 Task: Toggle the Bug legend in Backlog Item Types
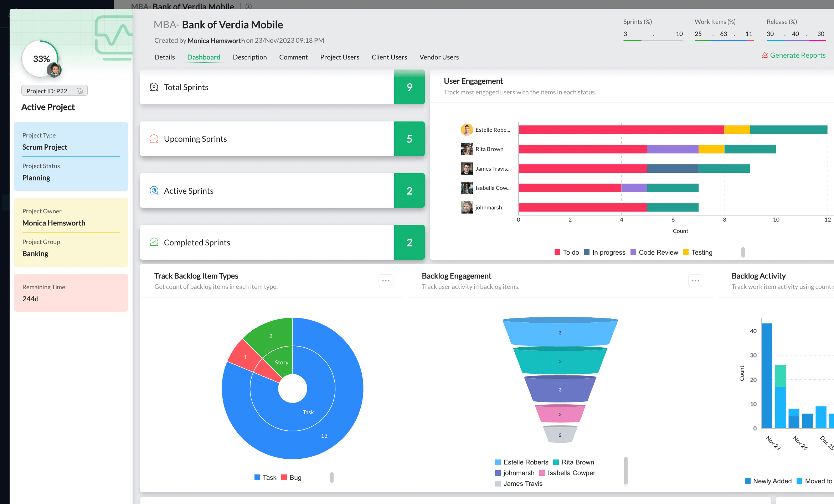pyautogui.click(x=291, y=477)
